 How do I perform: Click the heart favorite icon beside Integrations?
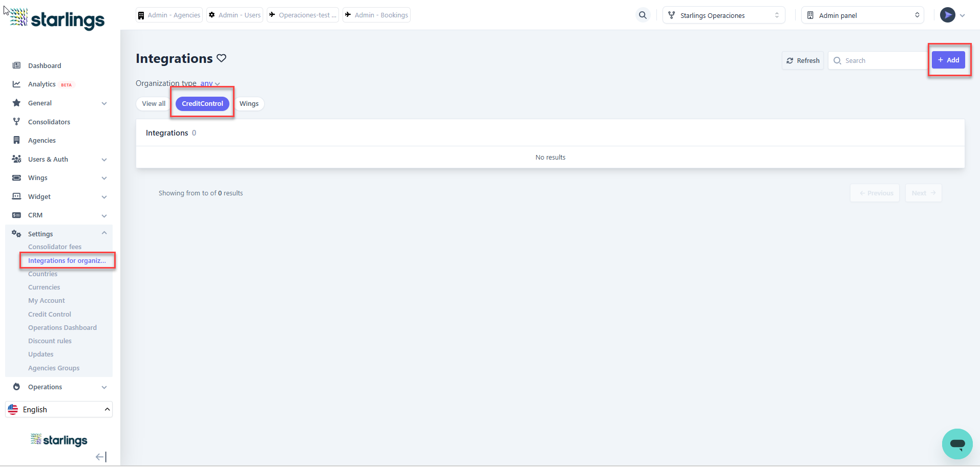[221, 58]
